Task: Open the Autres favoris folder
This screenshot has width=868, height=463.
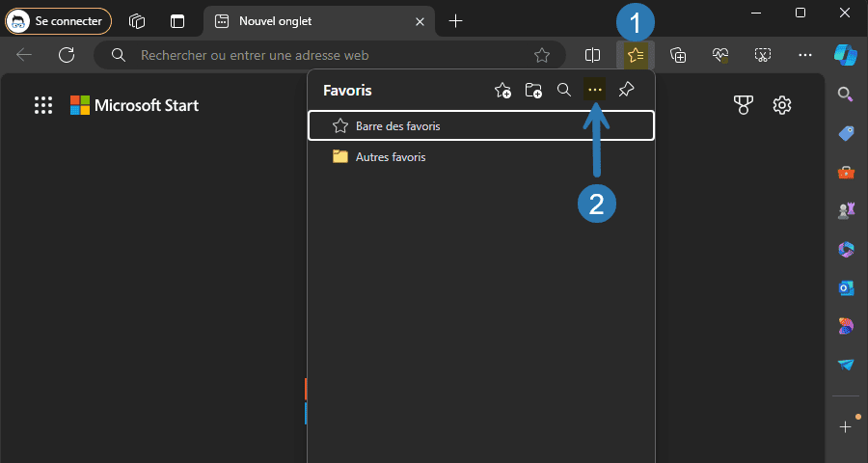Action: [481, 156]
